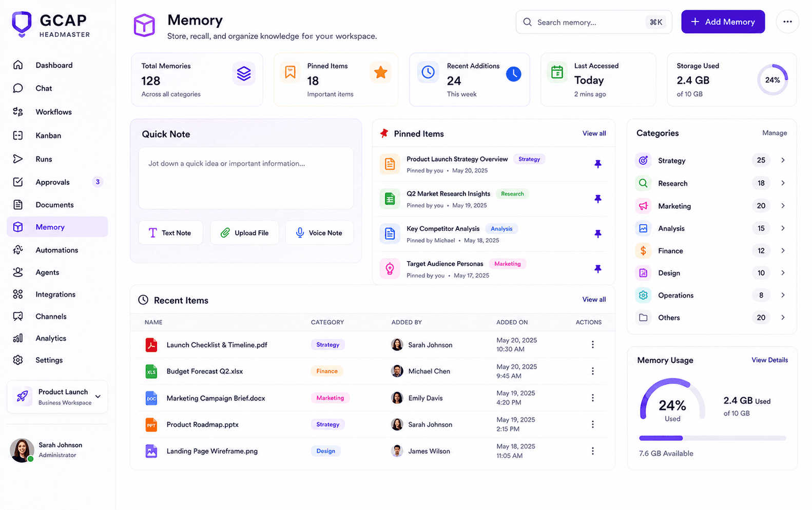This screenshot has height=510, width=812.
Task: Click the Last Accessed calendar icon
Action: click(x=557, y=72)
